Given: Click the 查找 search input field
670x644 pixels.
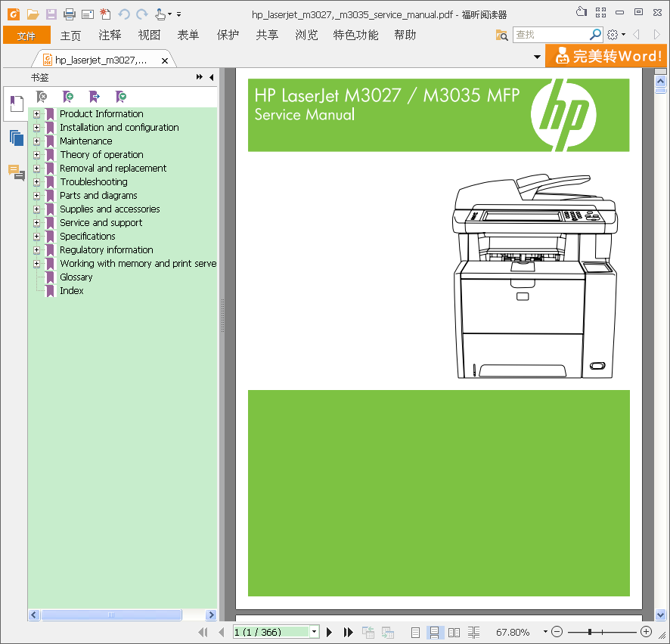Looking at the screenshot, I should (x=551, y=35).
